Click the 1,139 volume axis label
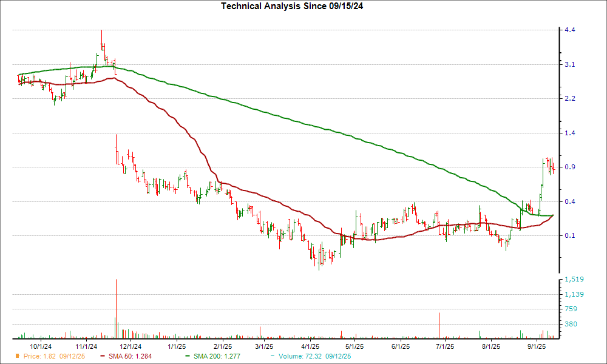Viewport: 607px width, 364px height. pyautogui.click(x=574, y=294)
